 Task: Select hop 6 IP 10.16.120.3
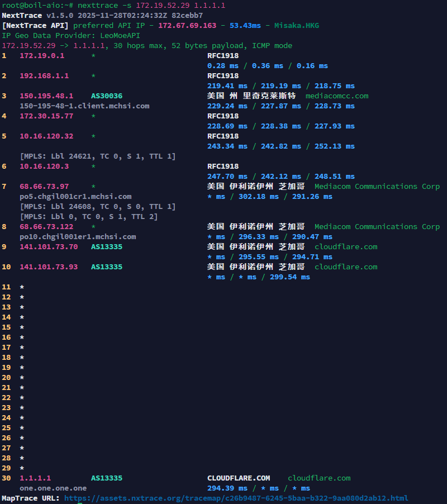click(x=44, y=167)
